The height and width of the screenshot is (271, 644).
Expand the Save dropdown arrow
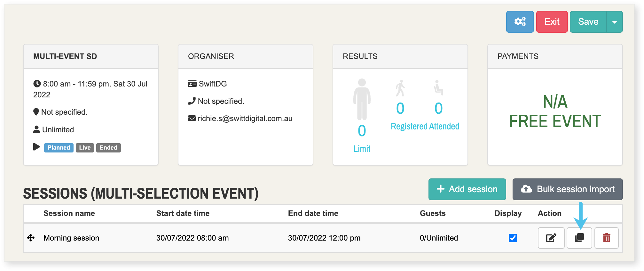614,22
